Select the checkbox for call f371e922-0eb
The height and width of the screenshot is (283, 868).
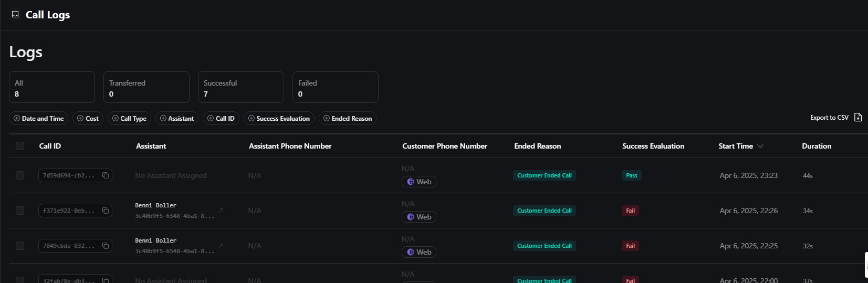coord(20,211)
